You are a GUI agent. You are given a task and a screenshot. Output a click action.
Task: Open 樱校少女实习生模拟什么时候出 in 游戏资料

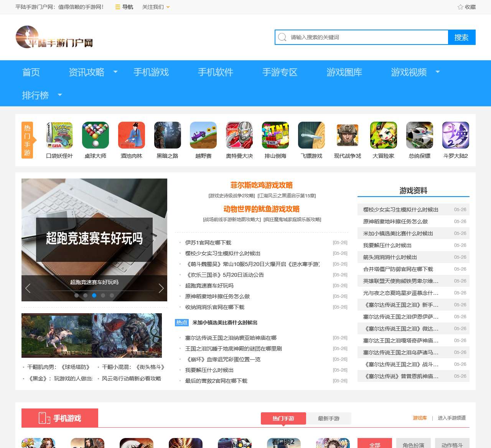[400, 210]
